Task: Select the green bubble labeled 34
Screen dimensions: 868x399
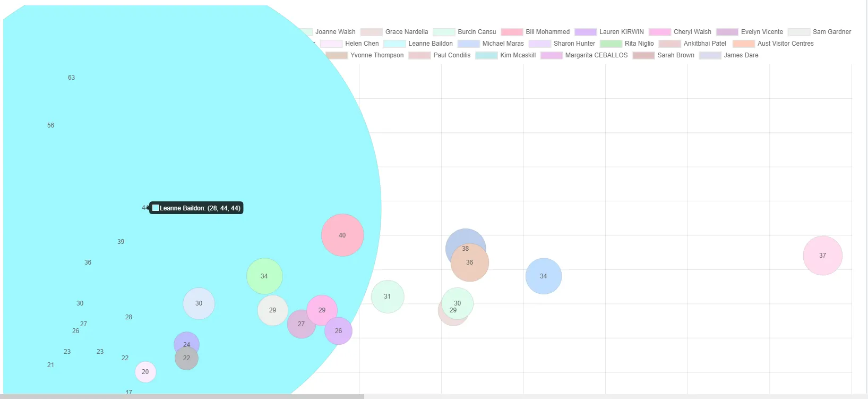Action: [264, 276]
